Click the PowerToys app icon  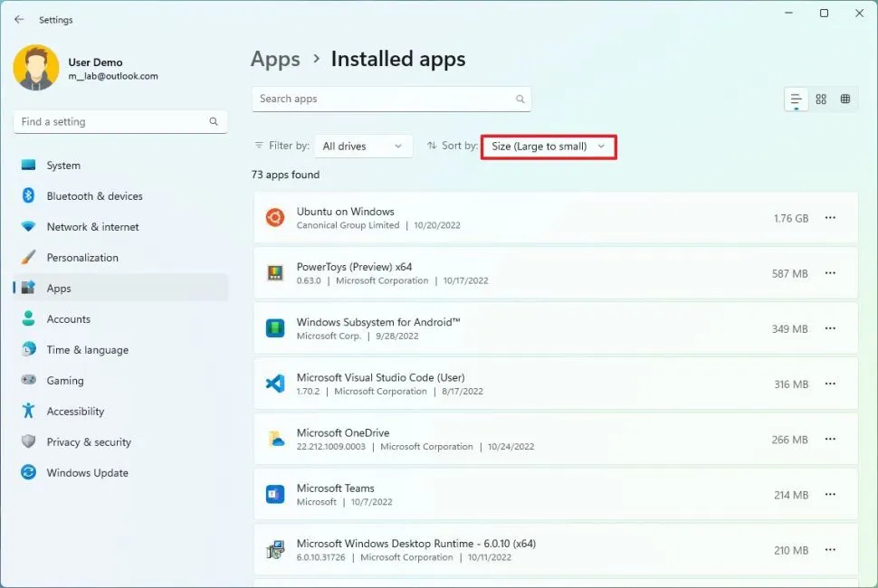[275, 273]
